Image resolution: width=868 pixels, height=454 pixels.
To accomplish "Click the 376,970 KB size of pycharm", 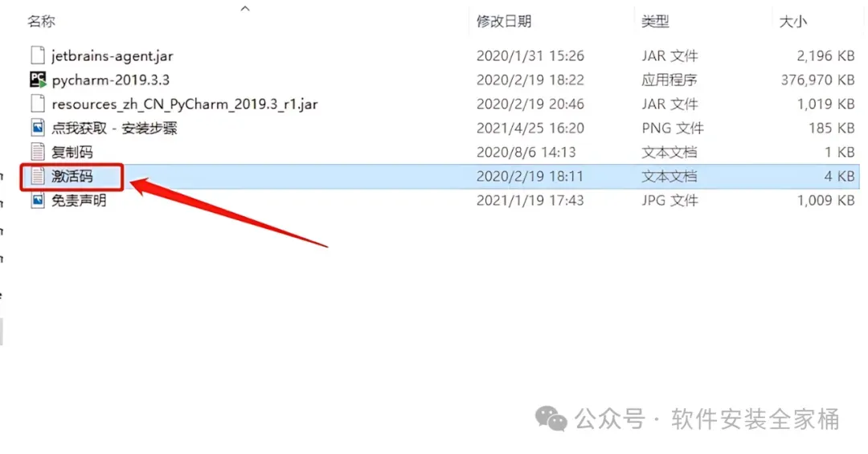I will point(817,80).
